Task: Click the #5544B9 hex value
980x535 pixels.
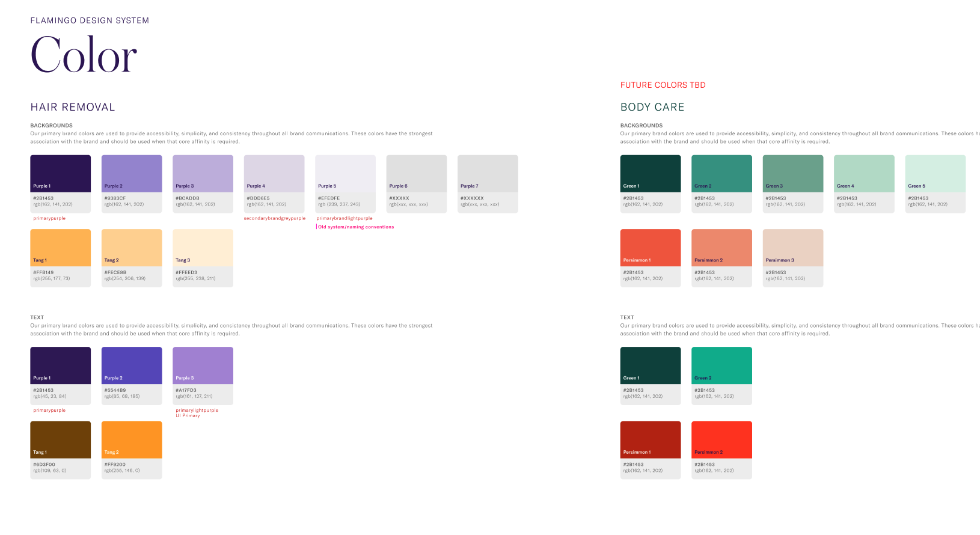Action: [x=115, y=390]
